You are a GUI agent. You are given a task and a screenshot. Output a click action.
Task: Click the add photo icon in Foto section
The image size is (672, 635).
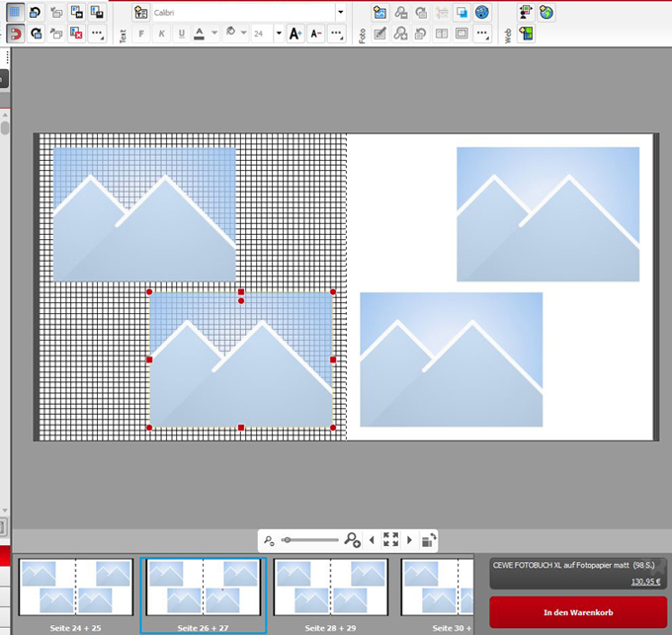379,13
